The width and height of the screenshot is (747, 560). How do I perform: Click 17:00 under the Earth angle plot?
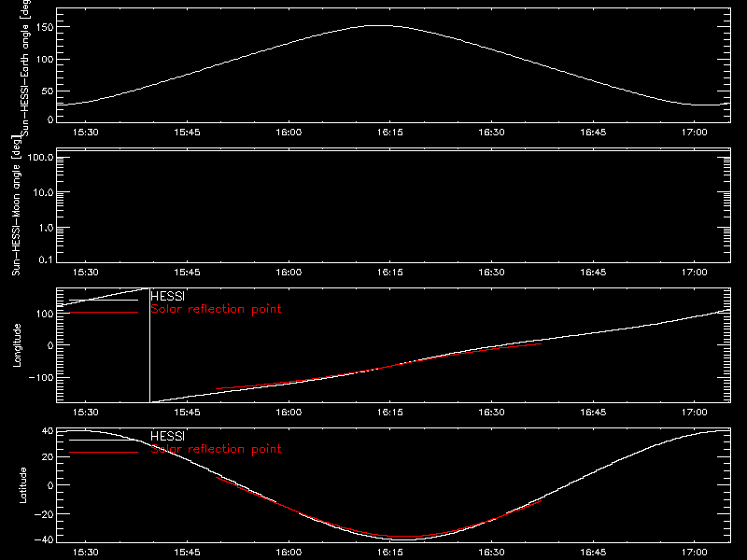695,132
